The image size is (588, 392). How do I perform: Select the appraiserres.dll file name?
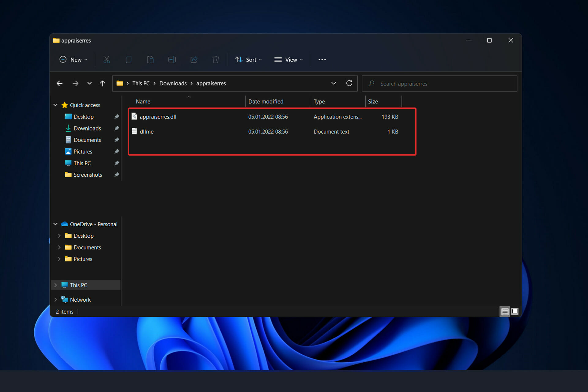point(158,117)
